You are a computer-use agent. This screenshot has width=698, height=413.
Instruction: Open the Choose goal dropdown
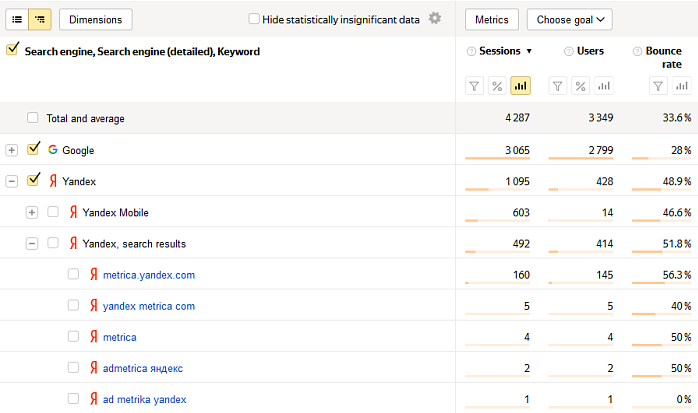(570, 20)
